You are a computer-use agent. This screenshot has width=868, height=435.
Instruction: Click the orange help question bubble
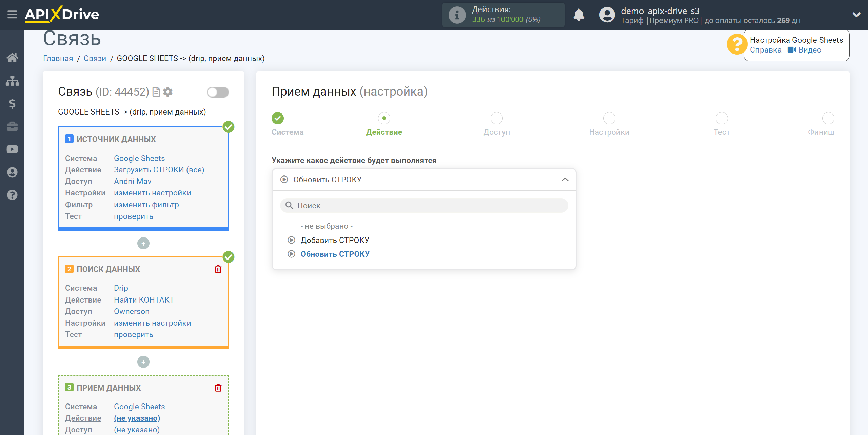[x=736, y=44]
